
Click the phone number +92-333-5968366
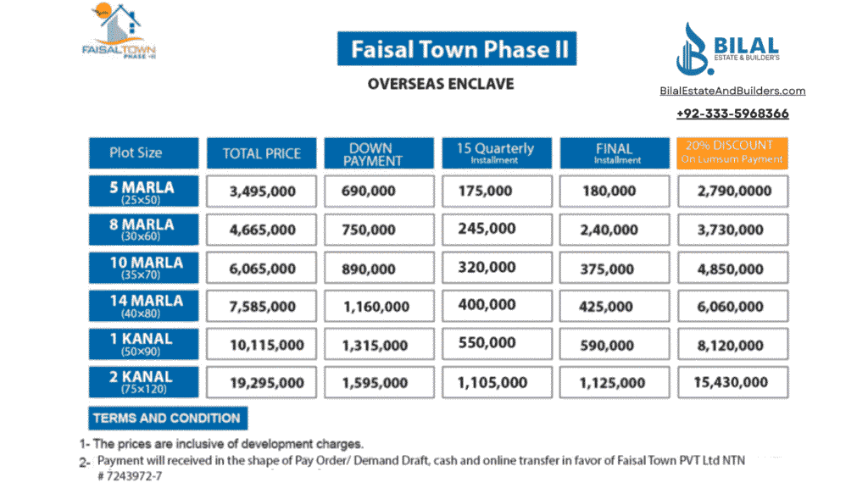(732, 114)
